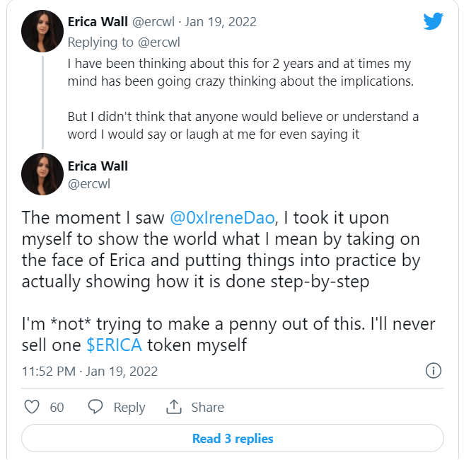Like the tweet with heart icon

click(32, 407)
